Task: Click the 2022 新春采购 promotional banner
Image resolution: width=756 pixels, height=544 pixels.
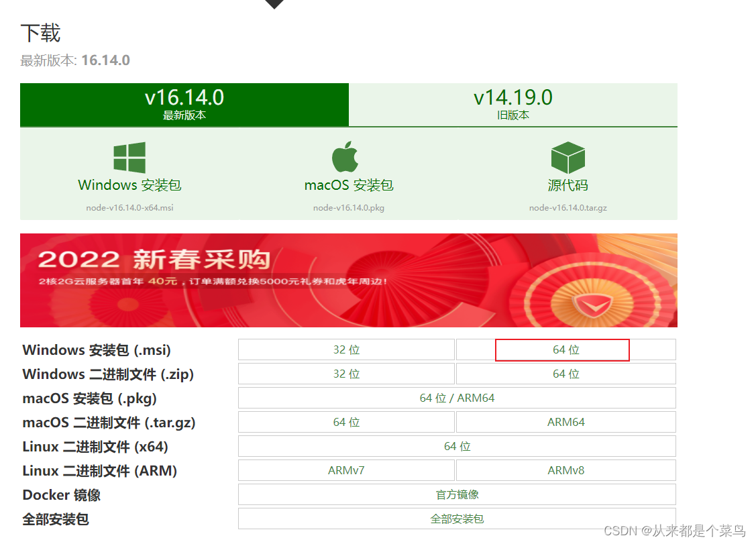Action: click(x=349, y=280)
